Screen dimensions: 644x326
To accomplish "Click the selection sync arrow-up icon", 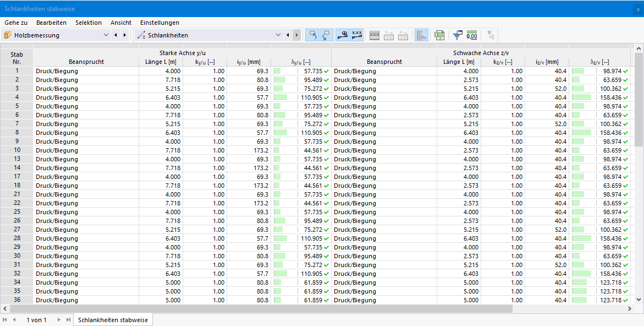I will pos(312,35).
